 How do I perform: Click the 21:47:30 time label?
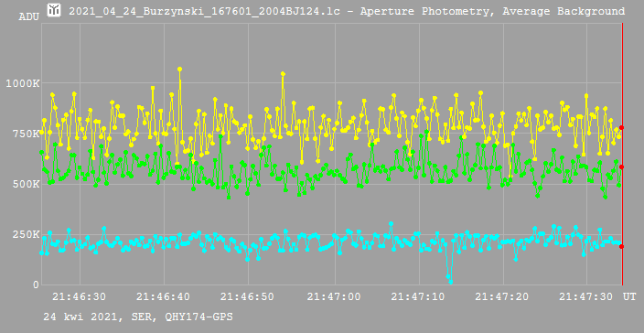point(587,296)
